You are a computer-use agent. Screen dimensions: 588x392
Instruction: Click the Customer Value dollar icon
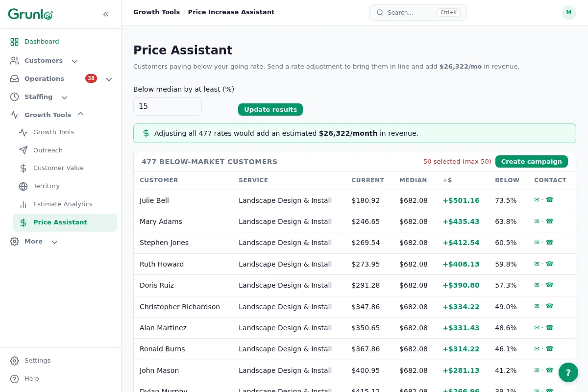(23, 168)
